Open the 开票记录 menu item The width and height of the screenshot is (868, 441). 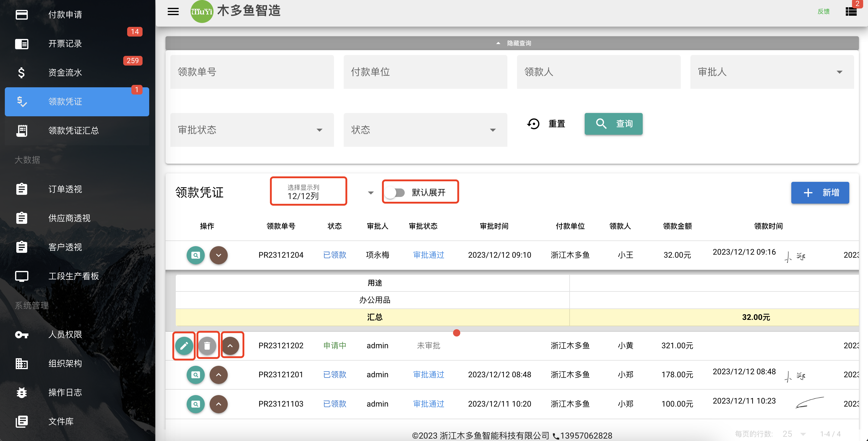(77, 44)
